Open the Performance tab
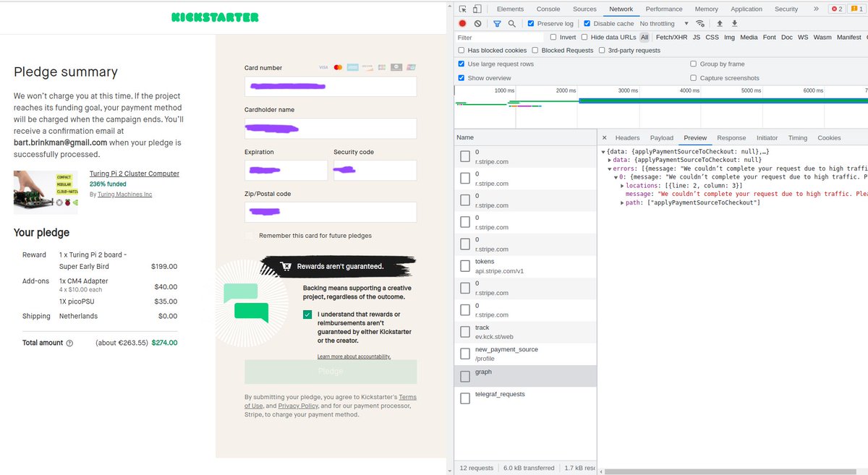The height and width of the screenshot is (475, 868). pos(664,9)
